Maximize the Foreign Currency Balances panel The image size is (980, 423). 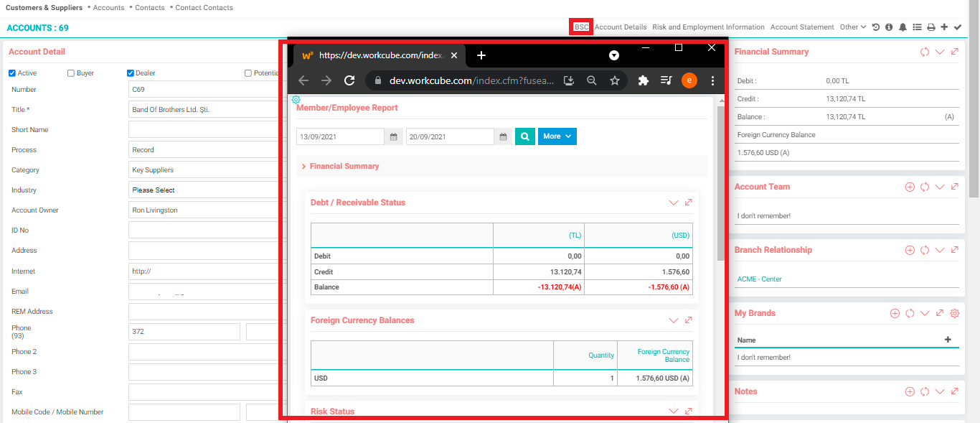click(x=689, y=320)
